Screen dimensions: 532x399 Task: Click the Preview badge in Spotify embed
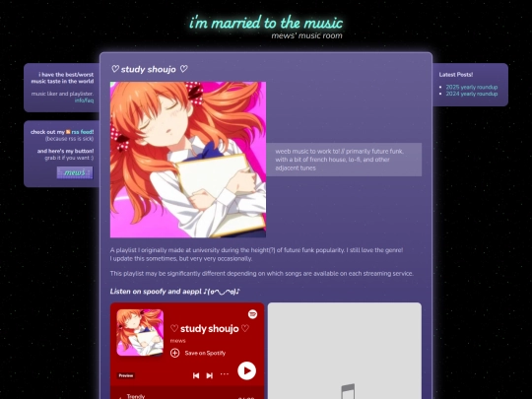click(126, 375)
